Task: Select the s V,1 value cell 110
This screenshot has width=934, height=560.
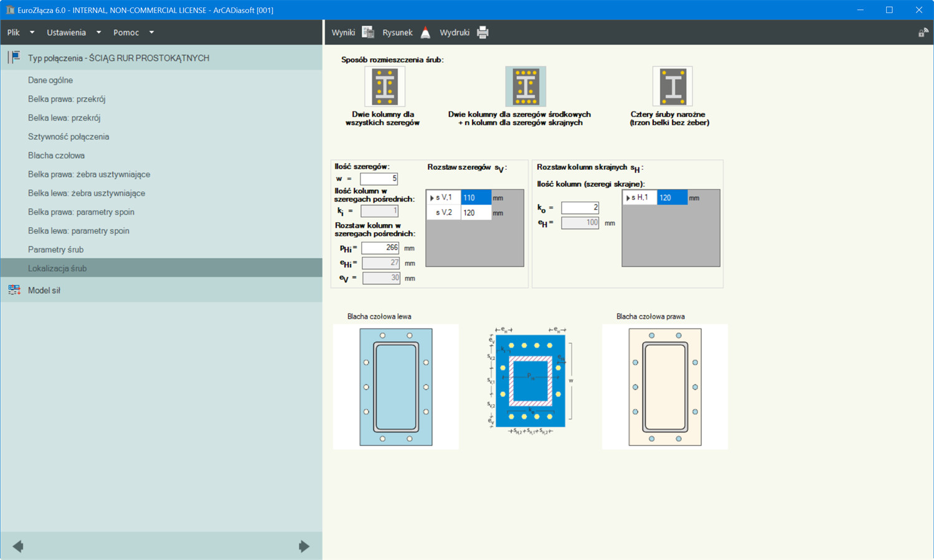Action: (x=476, y=197)
